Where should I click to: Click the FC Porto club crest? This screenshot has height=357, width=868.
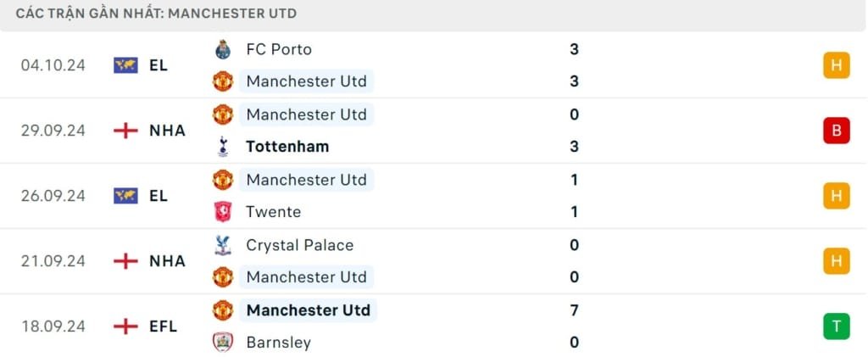[x=223, y=49]
